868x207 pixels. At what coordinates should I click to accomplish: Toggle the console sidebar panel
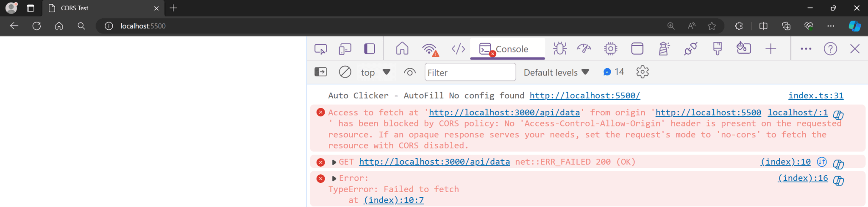321,72
